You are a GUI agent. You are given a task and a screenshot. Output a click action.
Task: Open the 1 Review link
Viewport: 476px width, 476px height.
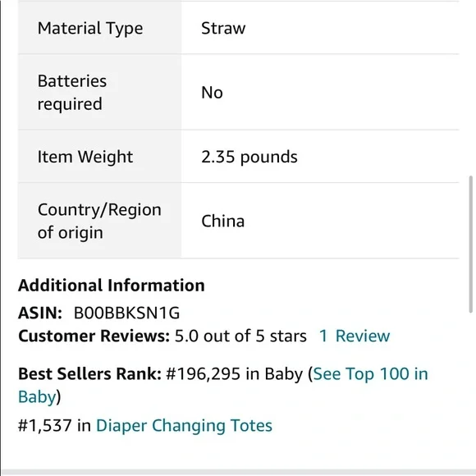355,336
